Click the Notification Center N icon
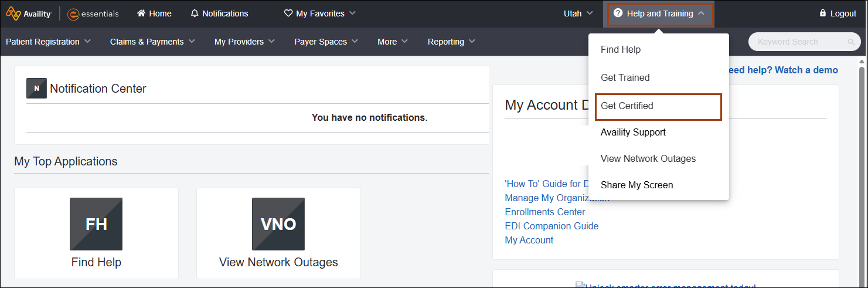 point(36,89)
